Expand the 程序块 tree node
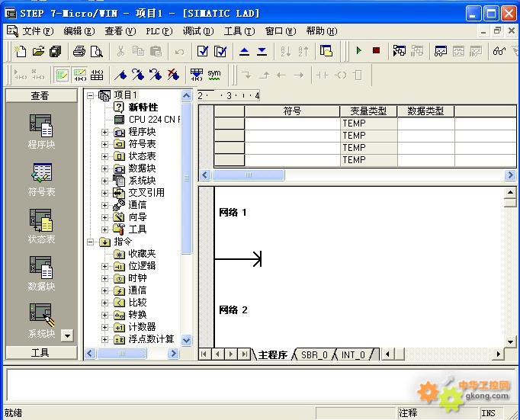Screen dimensions: 520x420 coord(104,133)
